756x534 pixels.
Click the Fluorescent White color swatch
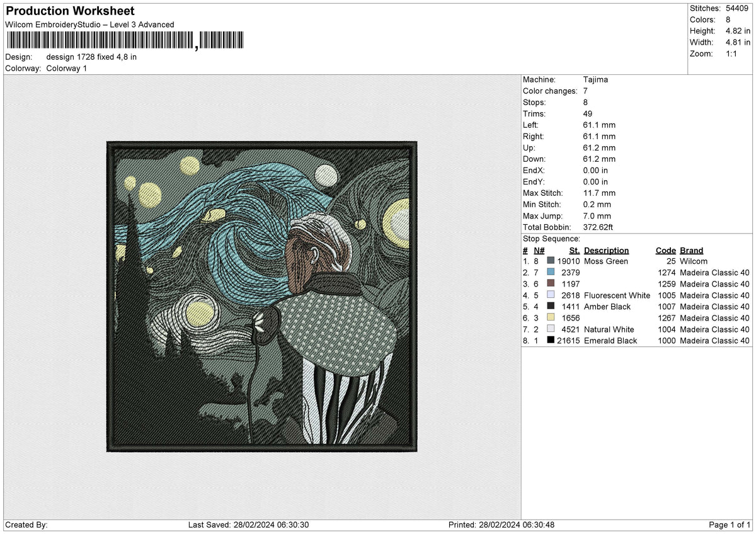pyautogui.click(x=551, y=295)
